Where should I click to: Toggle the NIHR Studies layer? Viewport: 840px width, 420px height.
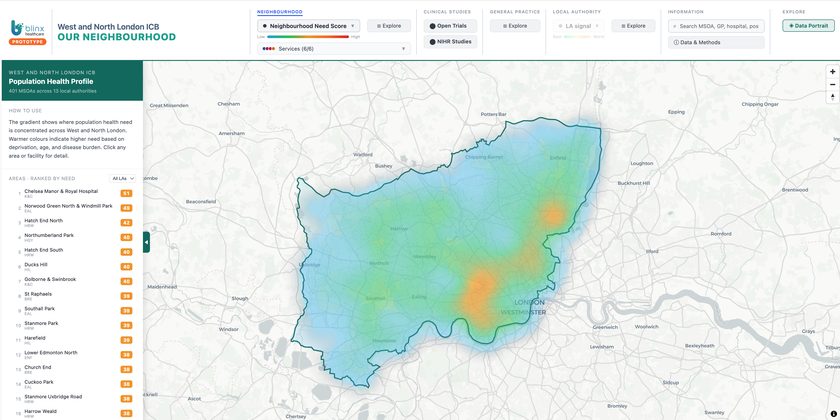[x=450, y=42]
